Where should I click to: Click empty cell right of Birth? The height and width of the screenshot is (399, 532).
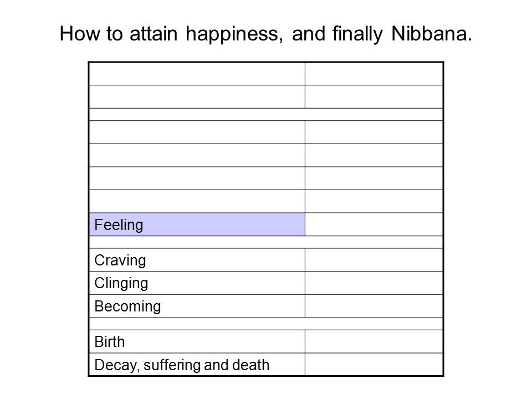click(x=374, y=341)
